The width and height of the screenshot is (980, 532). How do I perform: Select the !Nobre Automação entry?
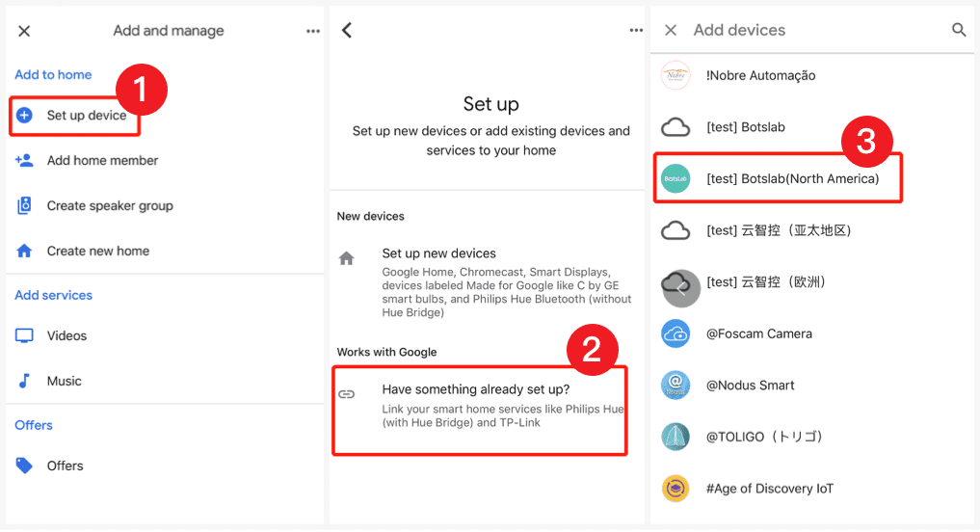(760, 75)
